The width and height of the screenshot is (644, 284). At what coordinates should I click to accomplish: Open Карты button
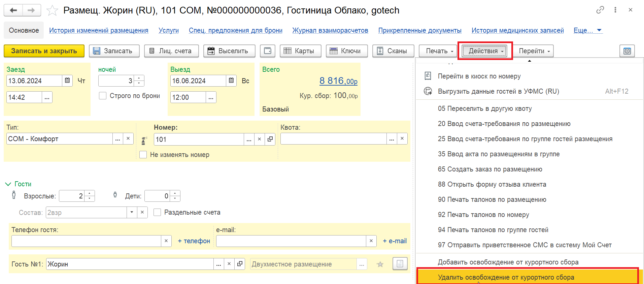pyautogui.click(x=301, y=51)
